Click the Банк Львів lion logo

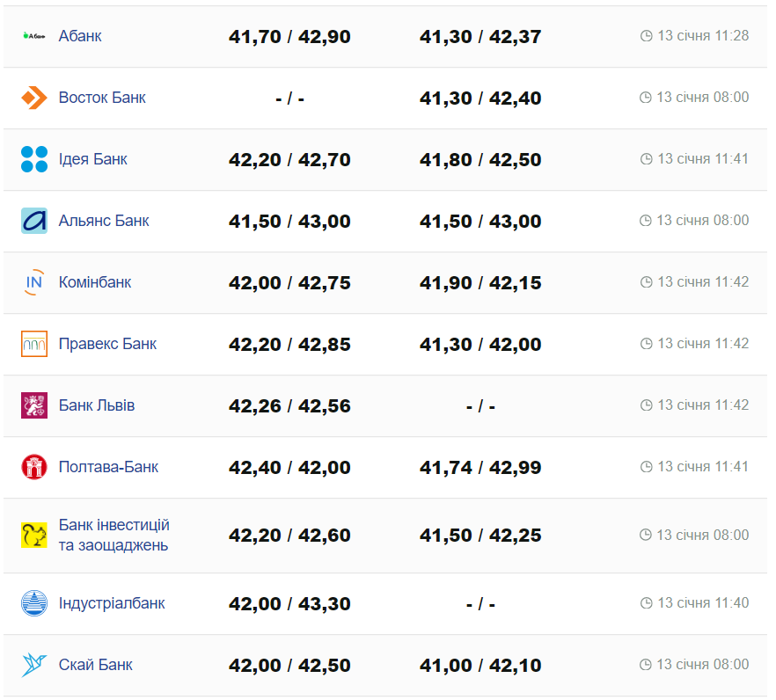coord(34,405)
